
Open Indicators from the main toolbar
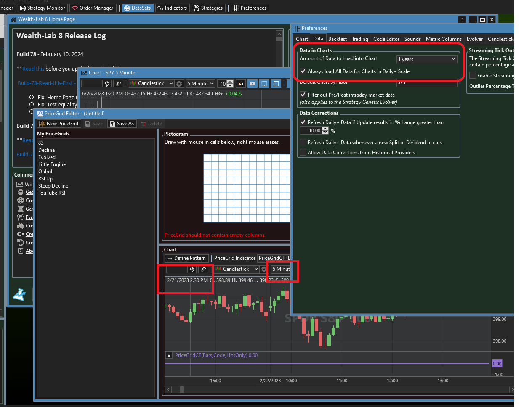point(172,8)
